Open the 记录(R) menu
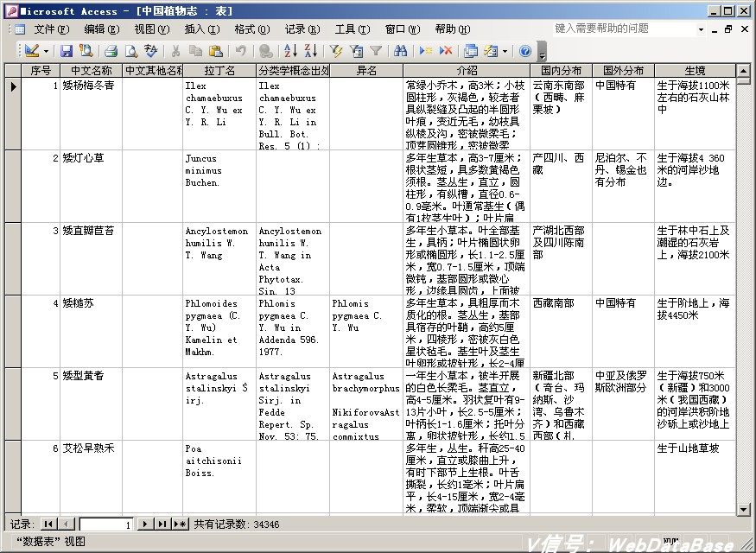 (x=302, y=29)
